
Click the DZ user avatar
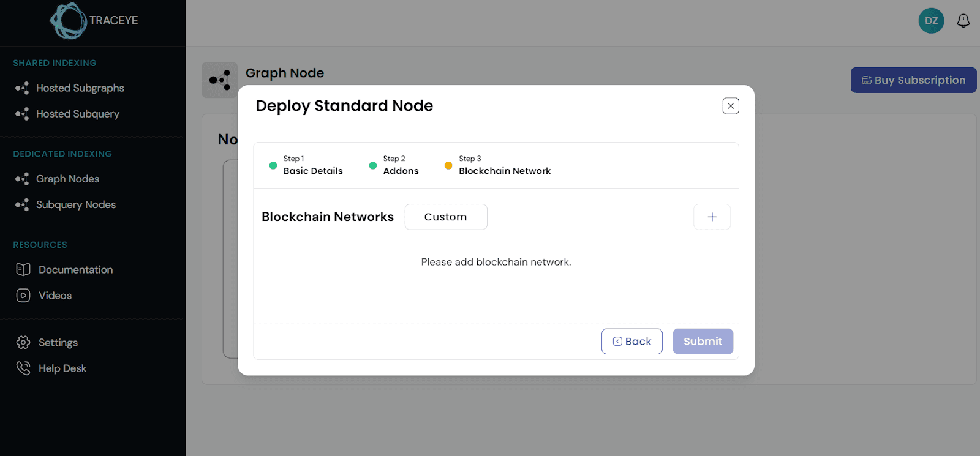[x=931, y=21]
